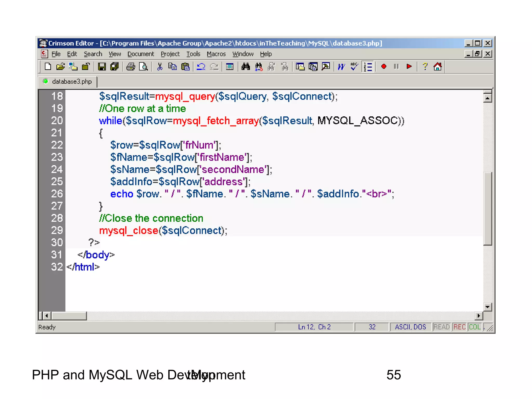Click the horizontal scrollbar thumb
532x399 pixels.
click(x=69, y=316)
